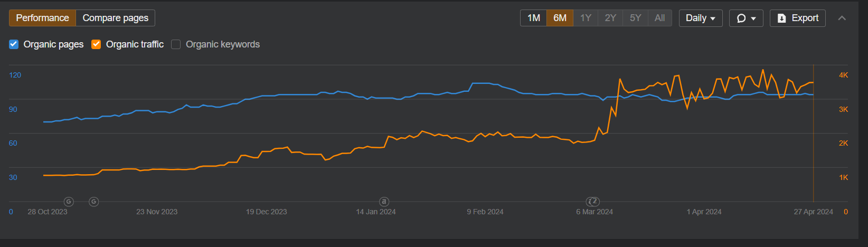Click the '6 Mar 2024' date label

(595, 212)
